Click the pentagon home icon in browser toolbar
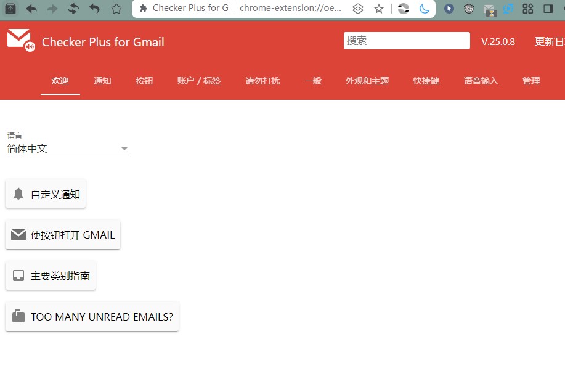 click(x=116, y=9)
